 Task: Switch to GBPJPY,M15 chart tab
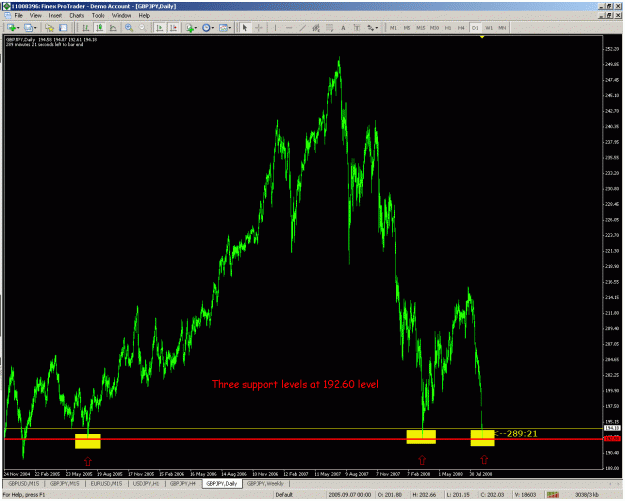[x=64, y=483]
